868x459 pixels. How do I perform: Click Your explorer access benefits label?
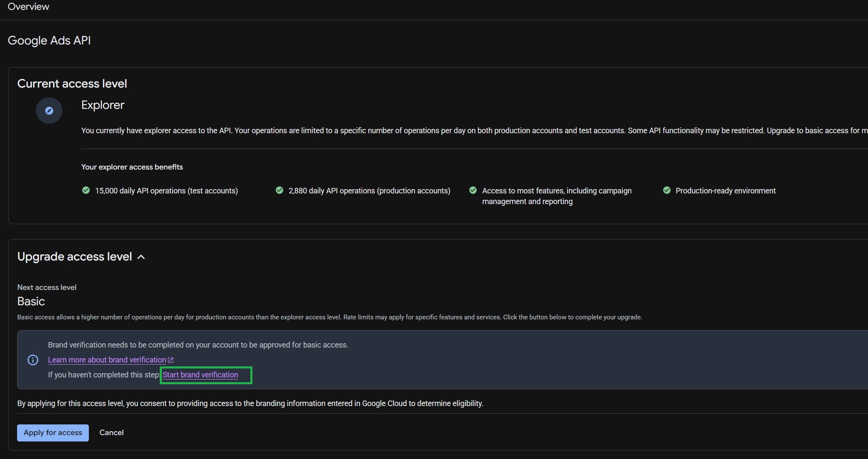[132, 167]
